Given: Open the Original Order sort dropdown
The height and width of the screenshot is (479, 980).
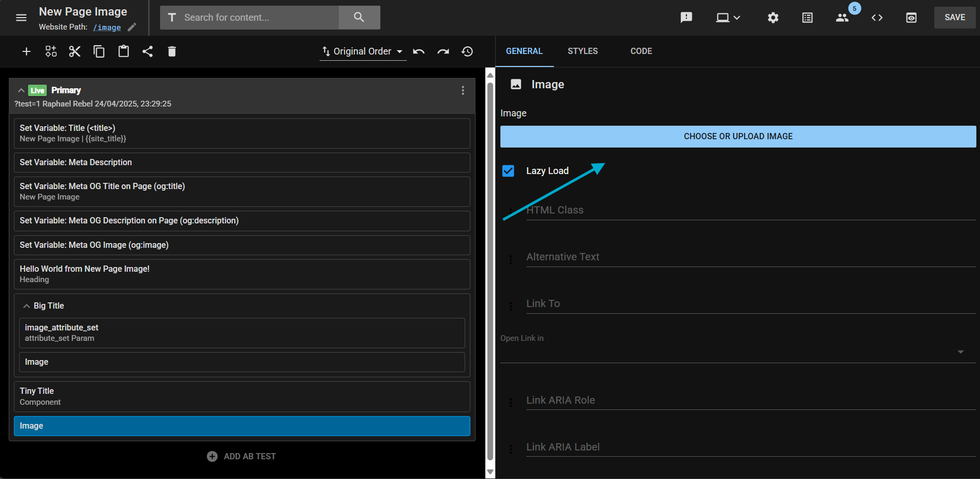Looking at the screenshot, I should (362, 51).
